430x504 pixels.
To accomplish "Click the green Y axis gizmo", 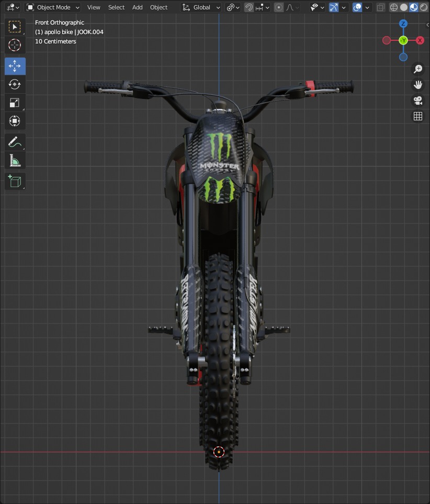I will click(403, 40).
